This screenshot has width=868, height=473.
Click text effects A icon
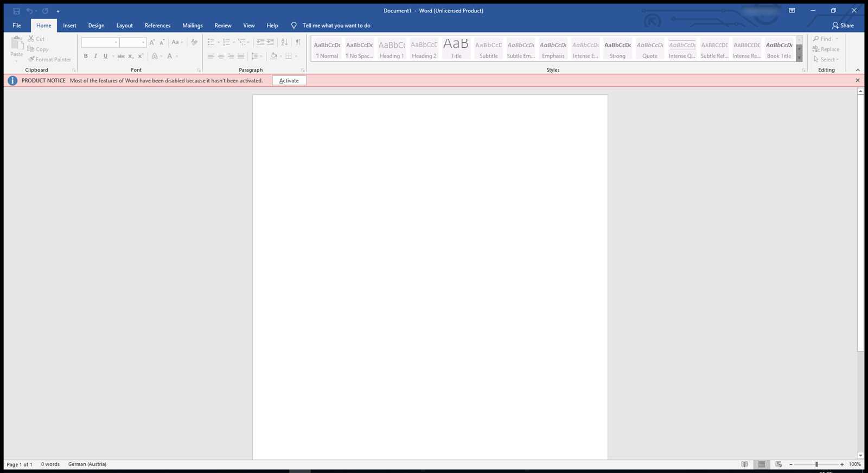point(155,56)
